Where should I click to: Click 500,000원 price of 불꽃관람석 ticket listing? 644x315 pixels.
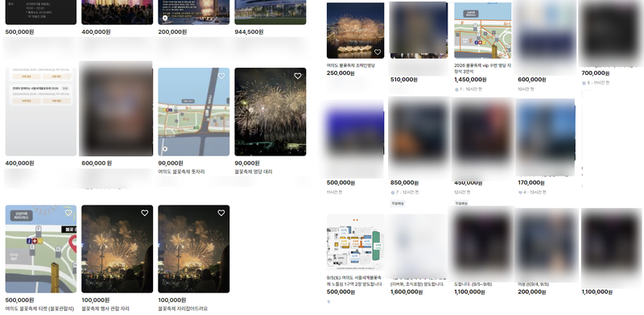click(19, 300)
